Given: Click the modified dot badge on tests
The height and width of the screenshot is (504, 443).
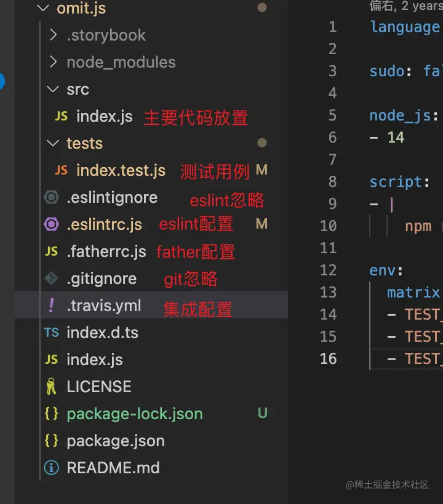Looking at the screenshot, I should pyautogui.click(x=262, y=143).
